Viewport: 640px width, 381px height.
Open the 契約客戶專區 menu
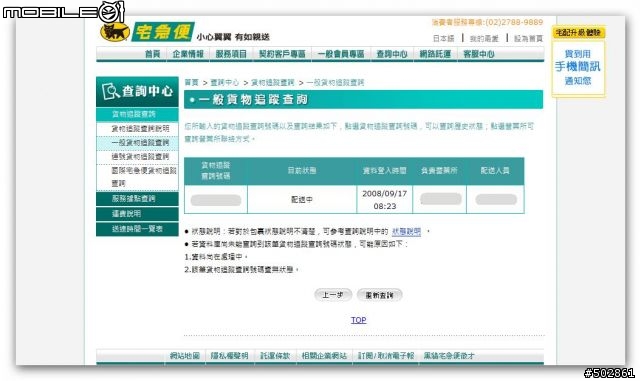tap(282, 54)
